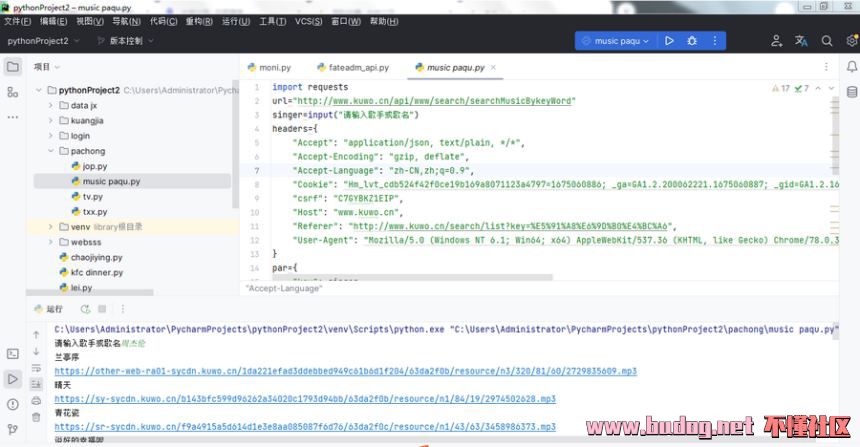The width and height of the screenshot is (860, 447).
Task: Open Database tool window on right sidebar
Action: (x=852, y=92)
